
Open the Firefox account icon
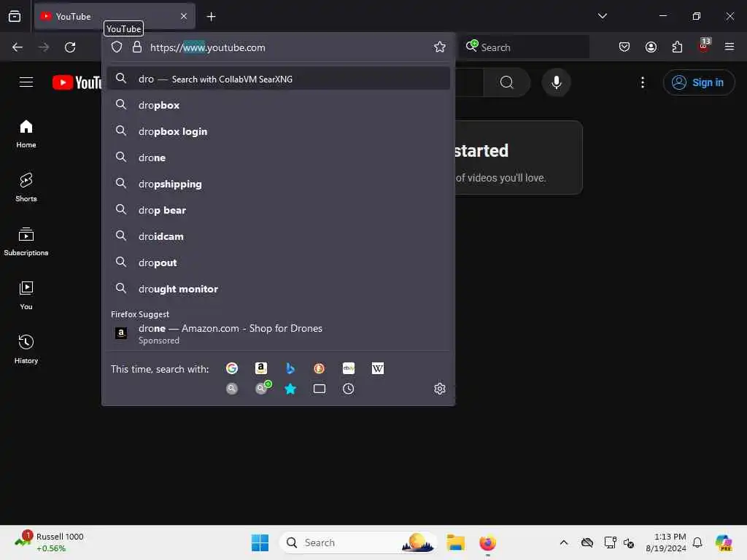(651, 47)
